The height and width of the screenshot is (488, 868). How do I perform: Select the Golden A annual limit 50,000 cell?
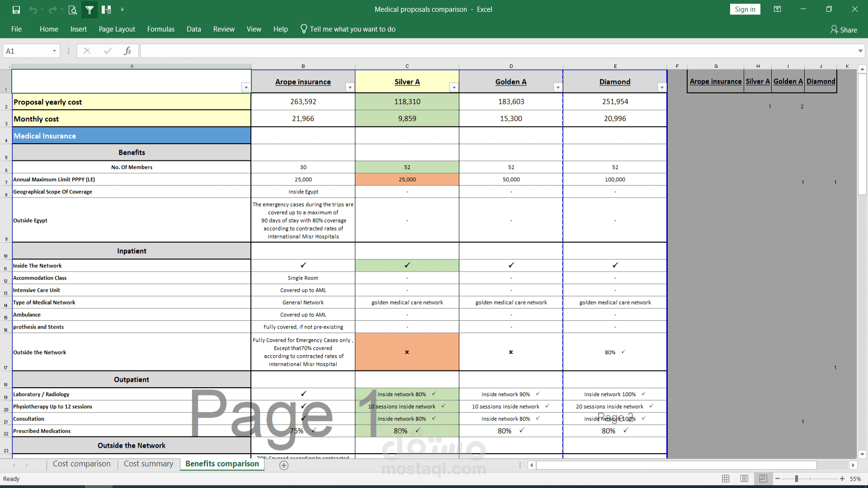click(x=511, y=179)
